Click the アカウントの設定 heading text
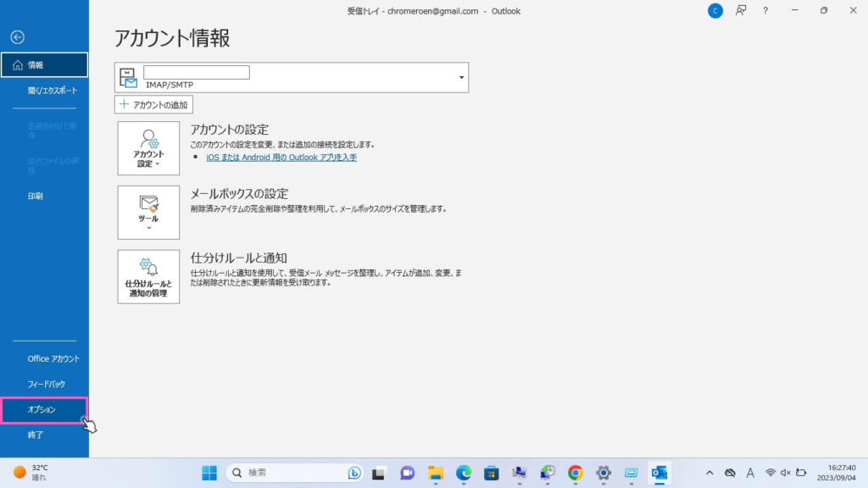This screenshot has height=488, width=868. 229,130
